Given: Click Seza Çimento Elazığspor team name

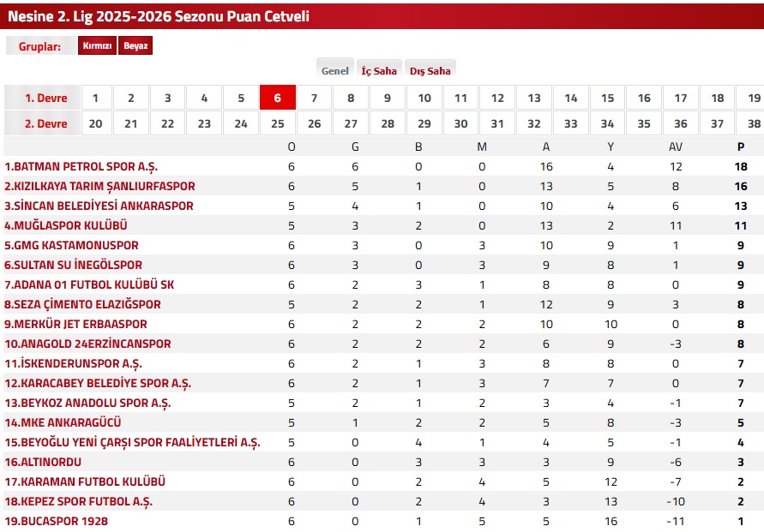Looking at the screenshot, I should coord(82,304).
